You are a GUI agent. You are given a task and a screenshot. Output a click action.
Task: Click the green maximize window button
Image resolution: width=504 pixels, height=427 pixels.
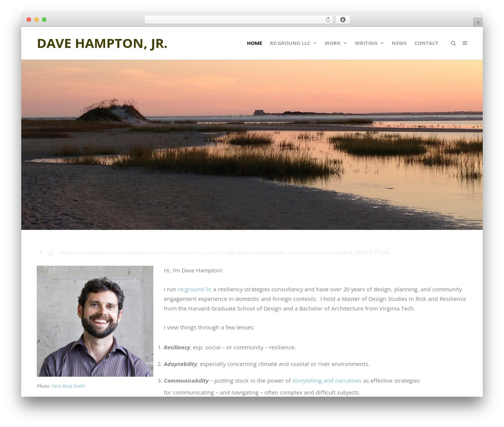(44, 20)
